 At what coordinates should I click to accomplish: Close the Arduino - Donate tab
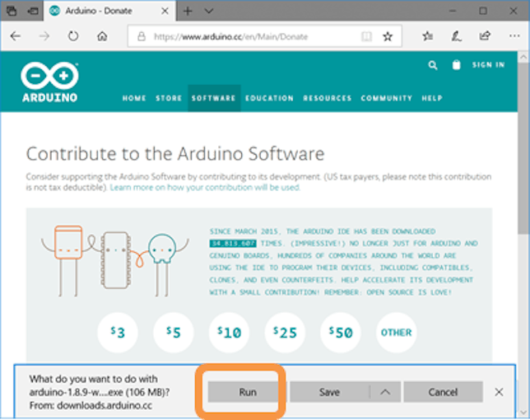tap(165, 12)
